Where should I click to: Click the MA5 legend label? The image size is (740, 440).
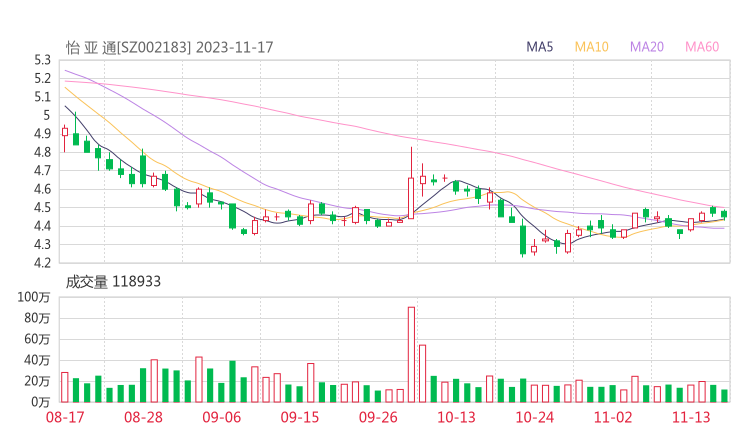[539, 47]
